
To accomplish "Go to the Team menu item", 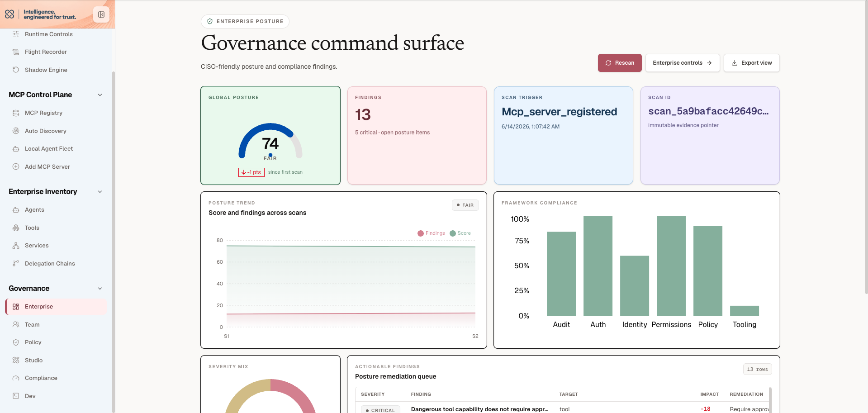I will tap(32, 325).
